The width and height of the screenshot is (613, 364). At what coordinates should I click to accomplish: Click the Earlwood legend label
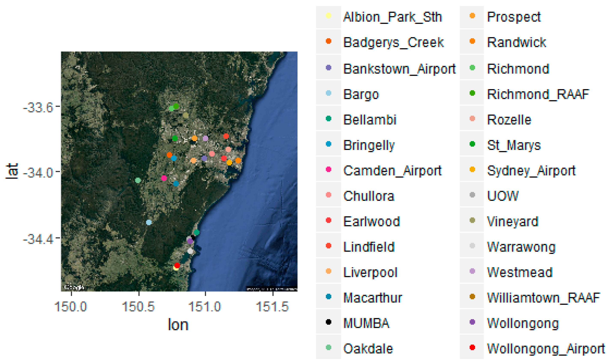coord(372,222)
